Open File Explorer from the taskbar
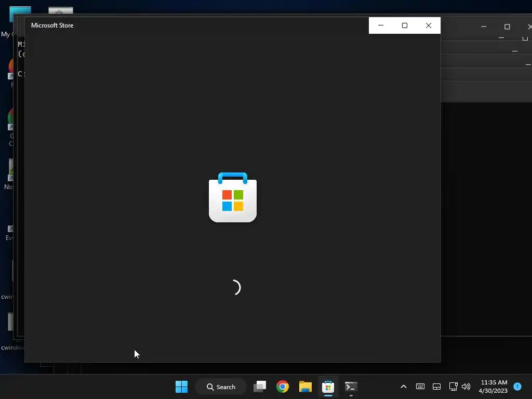The width and height of the screenshot is (532, 399). pos(305,387)
